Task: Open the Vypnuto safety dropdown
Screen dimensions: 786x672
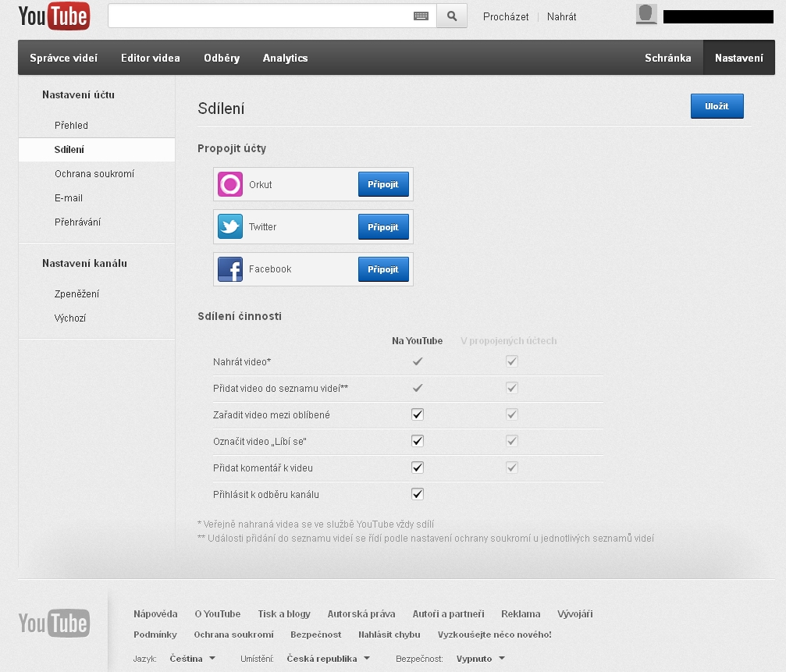Action: (480, 659)
